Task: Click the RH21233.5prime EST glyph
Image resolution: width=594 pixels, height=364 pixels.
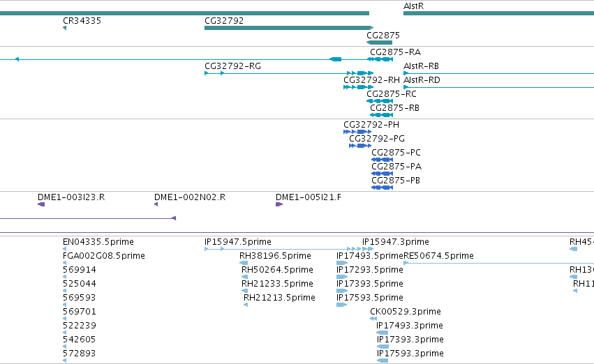Action: pos(245,291)
